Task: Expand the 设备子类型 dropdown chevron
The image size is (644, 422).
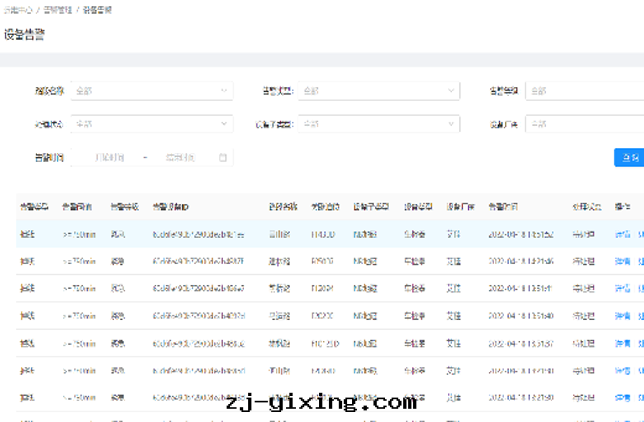Action: coord(451,125)
